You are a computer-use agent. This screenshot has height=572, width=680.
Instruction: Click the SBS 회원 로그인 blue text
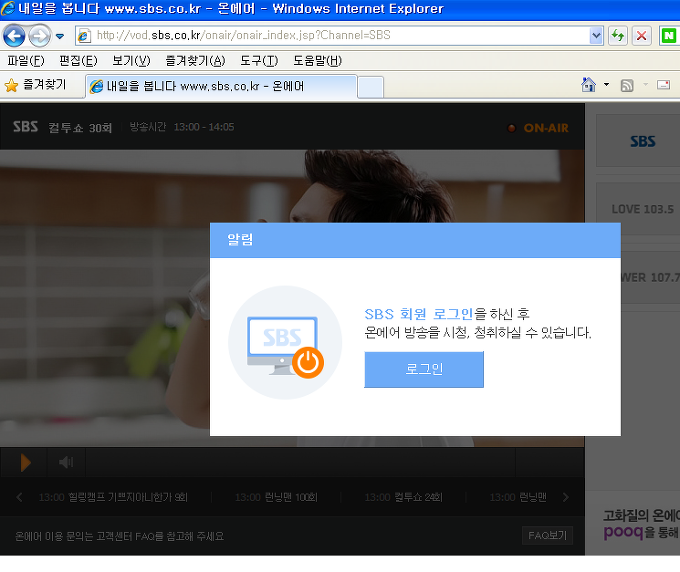418,314
